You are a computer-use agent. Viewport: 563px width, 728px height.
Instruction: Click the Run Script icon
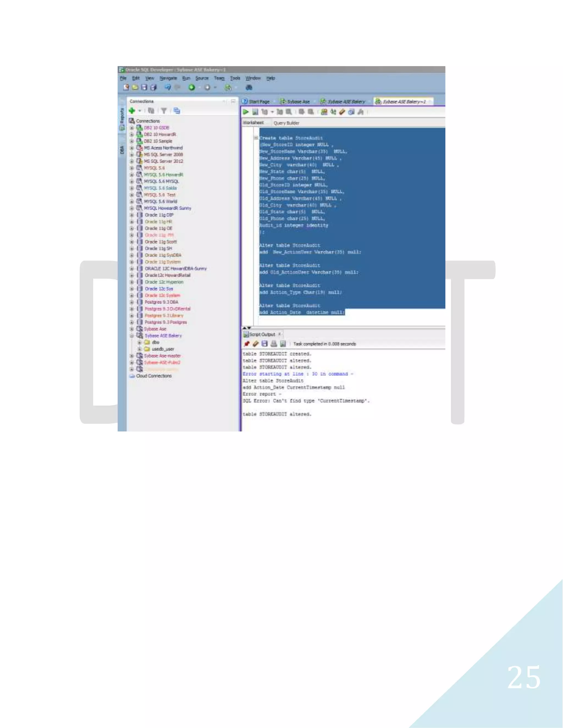tap(255, 112)
